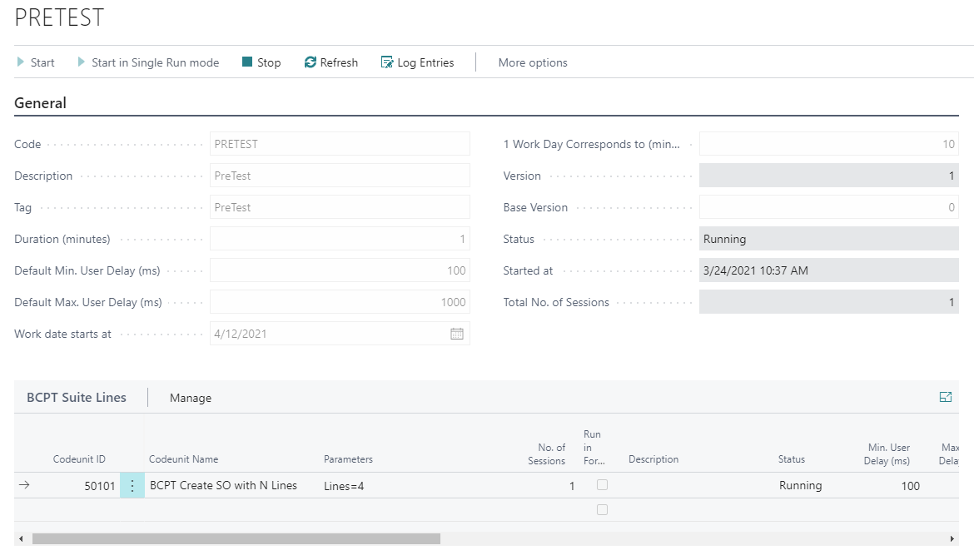Select row arrow for codeunit 50101
974x560 pixels.
tap(24, 485)
